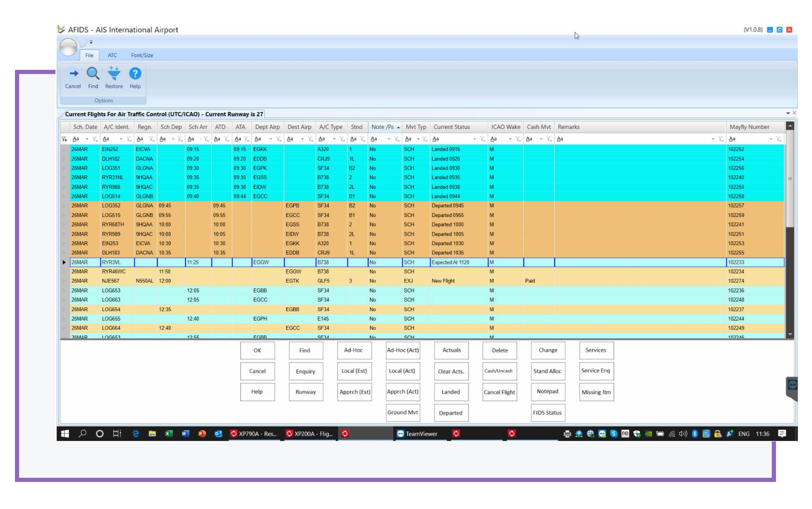The width and height of the screenshot is (812, 509).
Task: Open the Font/Size ribbon tab
Action: click(142, 55)
